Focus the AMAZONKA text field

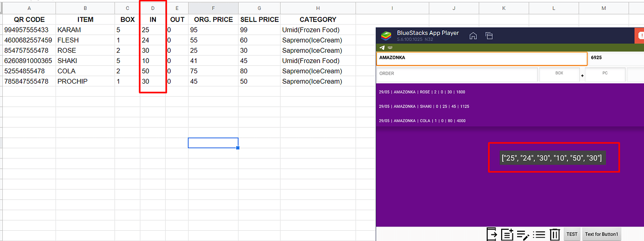coord(482,58)
